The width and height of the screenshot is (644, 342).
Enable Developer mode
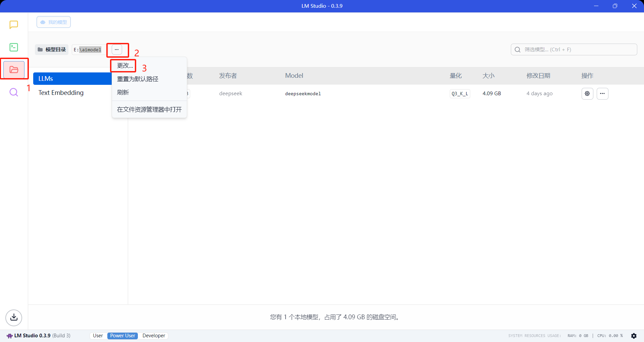154,336
